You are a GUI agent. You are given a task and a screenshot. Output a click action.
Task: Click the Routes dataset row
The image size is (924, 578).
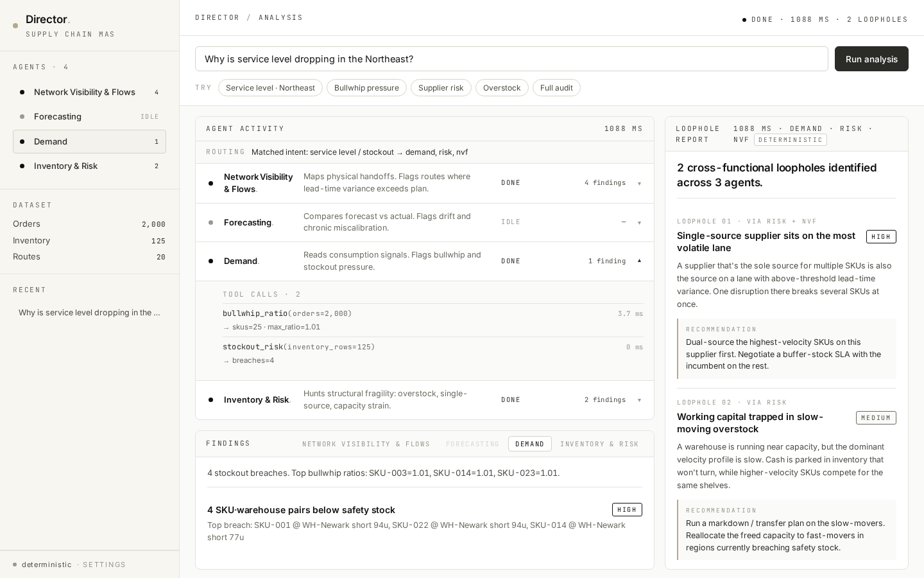[89, 257]
